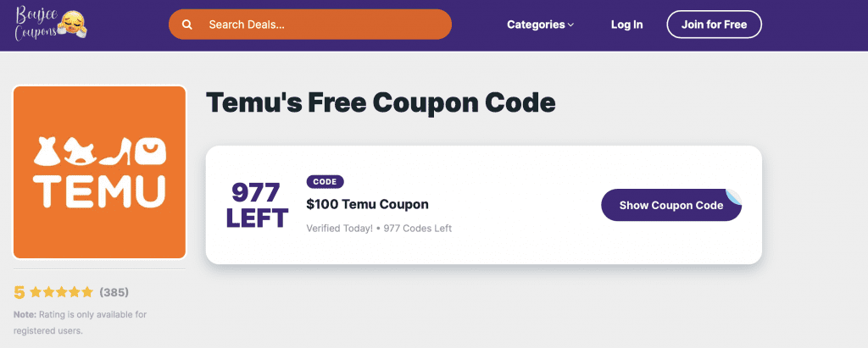Click the large TEMU store thumbnail
868x348 pixels.
(x=100, y=172)
